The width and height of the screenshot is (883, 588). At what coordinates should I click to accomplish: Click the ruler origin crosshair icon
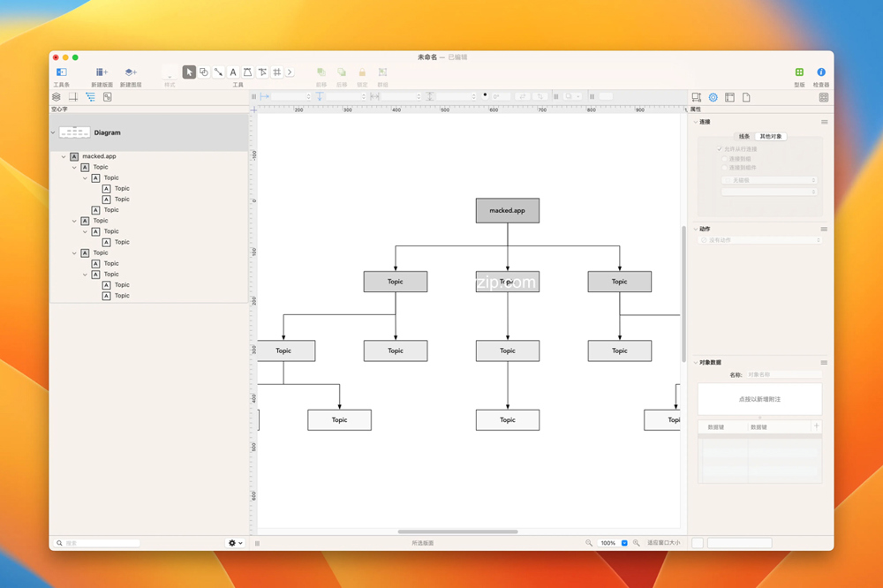[x=254, y=109]
